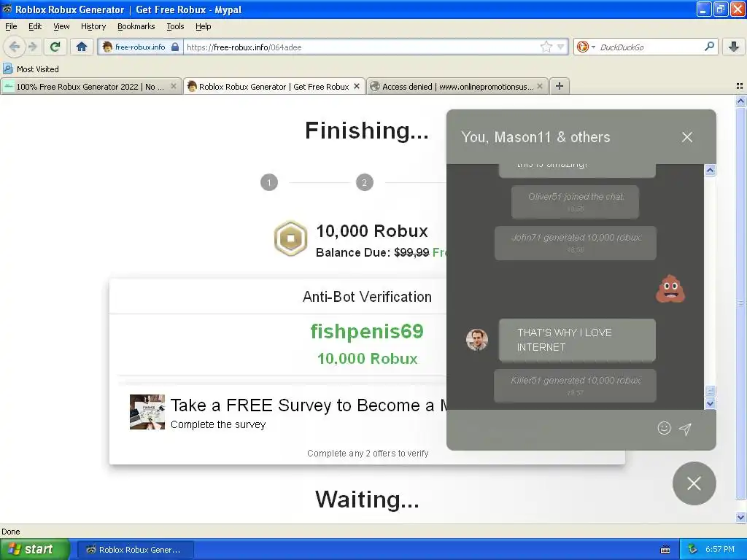
Task: Open the Tools menu
Action: 175,26
